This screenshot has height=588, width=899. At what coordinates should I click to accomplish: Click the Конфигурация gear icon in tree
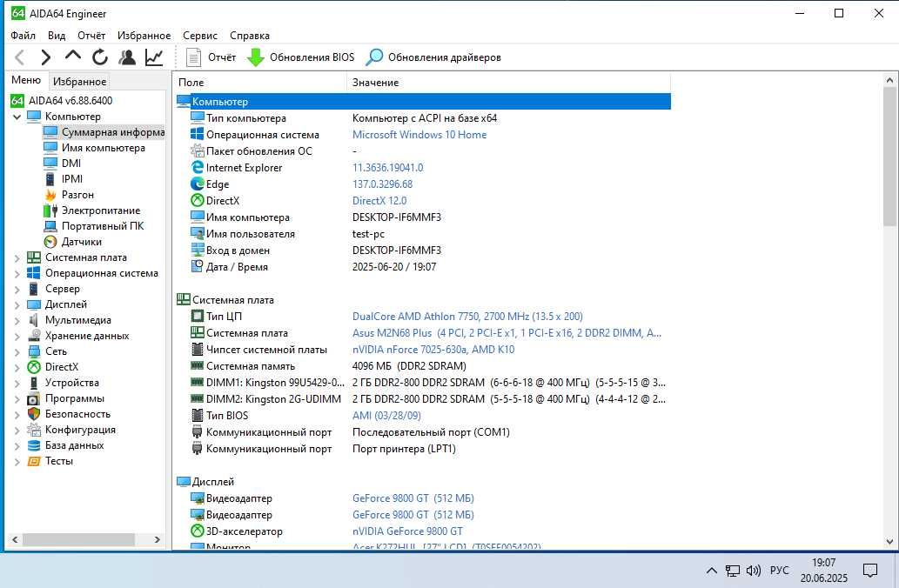point(34,430)
